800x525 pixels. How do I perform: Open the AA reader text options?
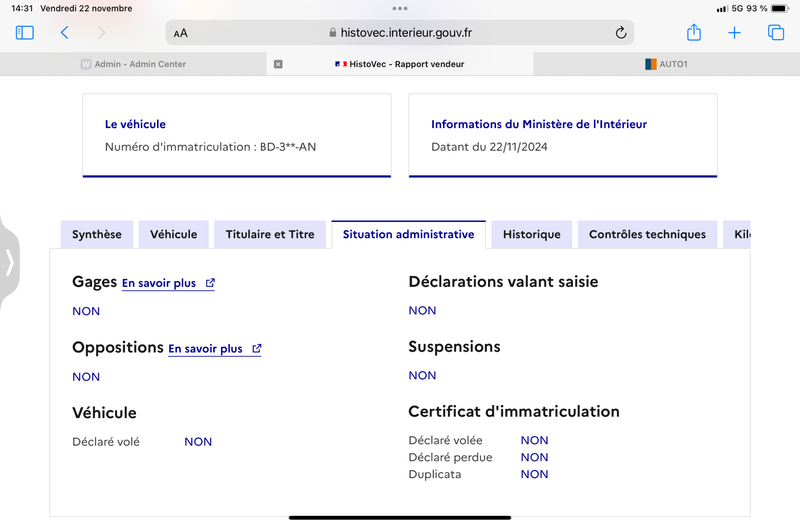(181, 33)
